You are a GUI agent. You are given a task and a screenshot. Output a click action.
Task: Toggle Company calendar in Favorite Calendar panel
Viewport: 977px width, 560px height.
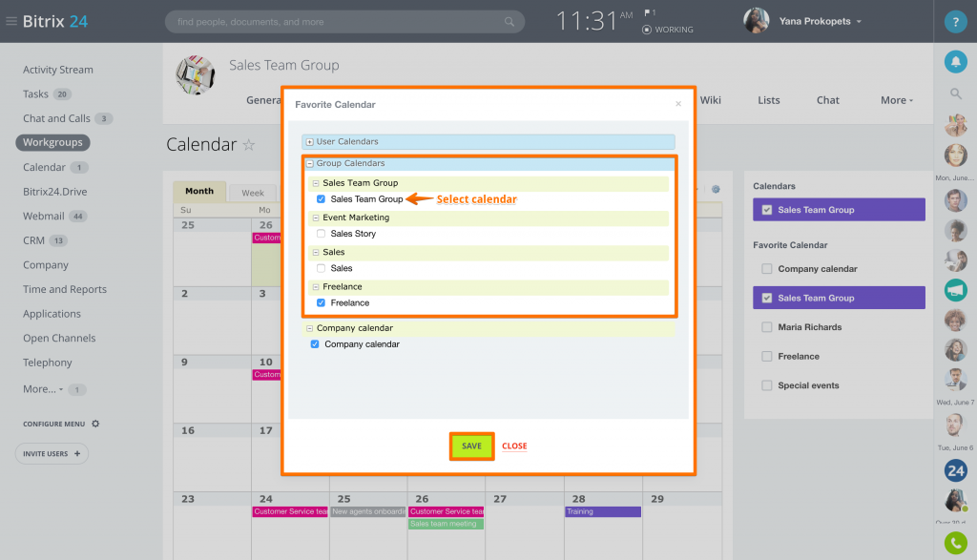pos(767,268)
